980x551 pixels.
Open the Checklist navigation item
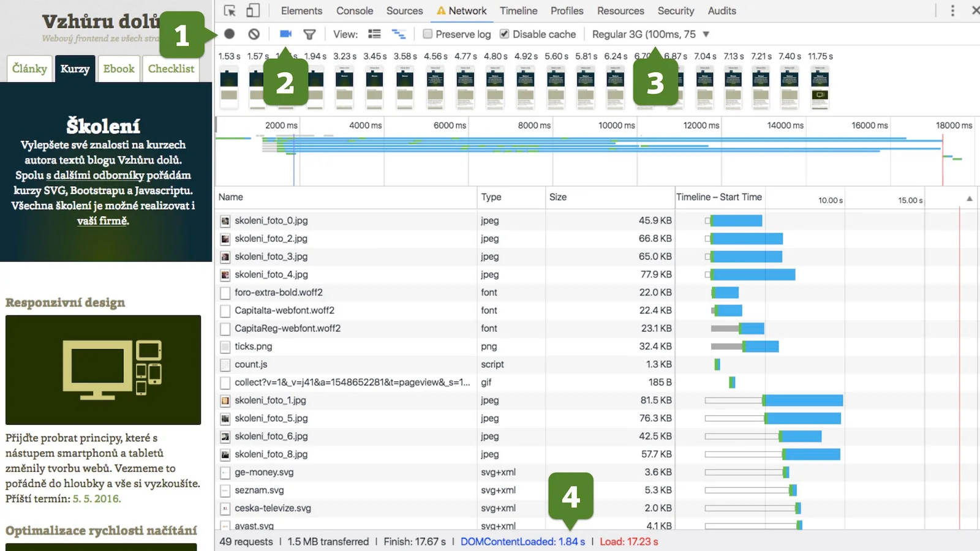(171, 69)
